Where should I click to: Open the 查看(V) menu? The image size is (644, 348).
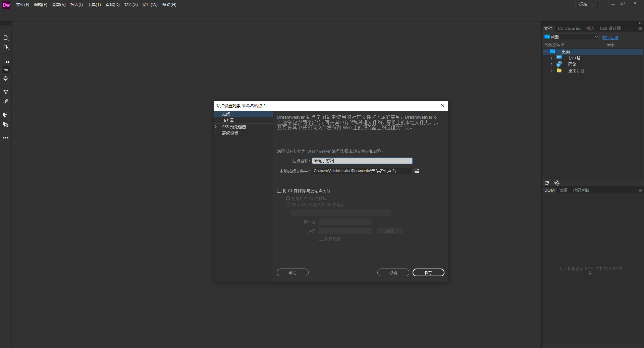[59, 5]
